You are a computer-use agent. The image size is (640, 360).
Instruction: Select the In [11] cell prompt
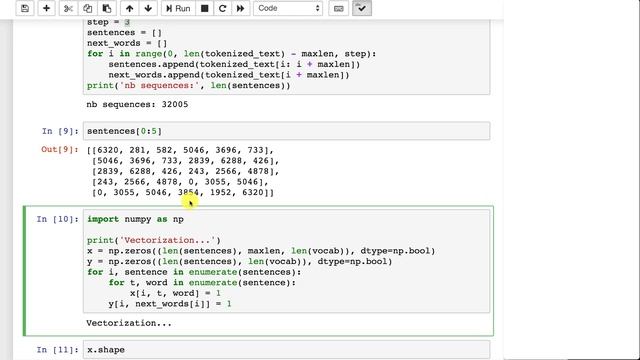[x=58, y=350]
